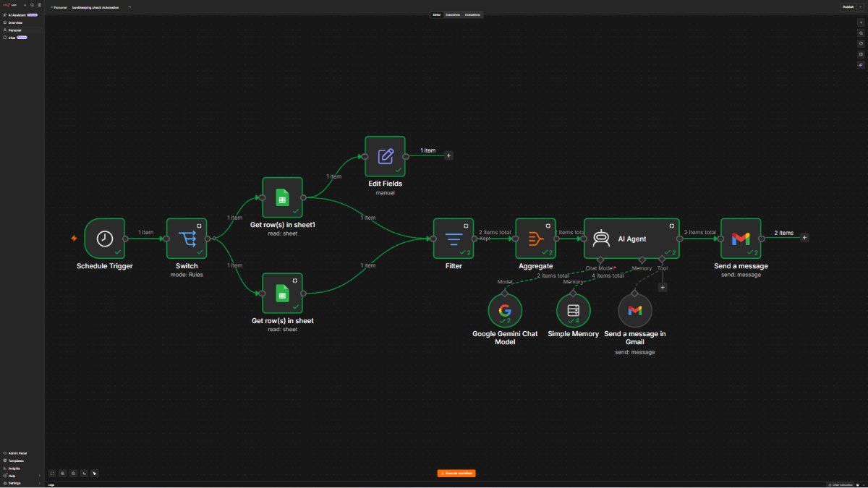Switch to the Evaluations tab
This screenshot has width=868, height=488.
472,14
